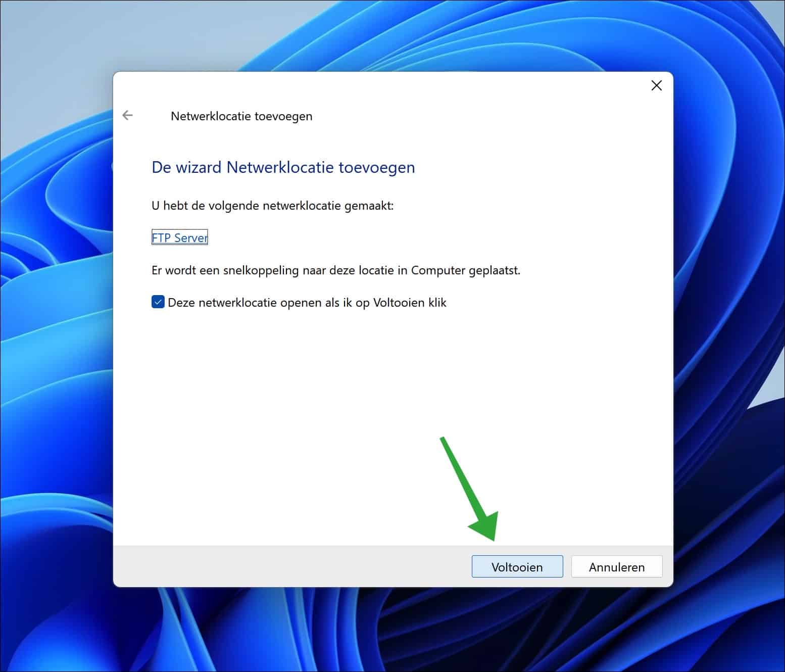The height and width of the screenshot is (672, 785).
Task: Click the dialog's gray footer bar area
Action: click(x=303, y=566)
